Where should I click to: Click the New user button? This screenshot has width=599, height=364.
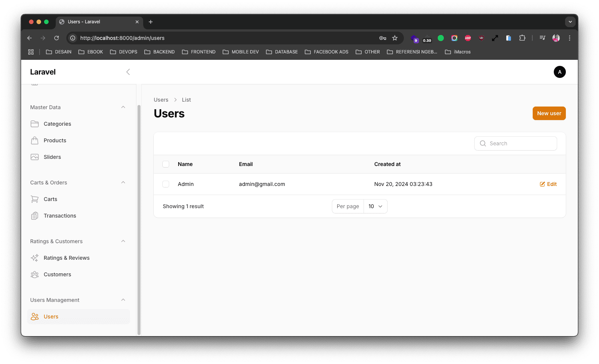(549, 113)
